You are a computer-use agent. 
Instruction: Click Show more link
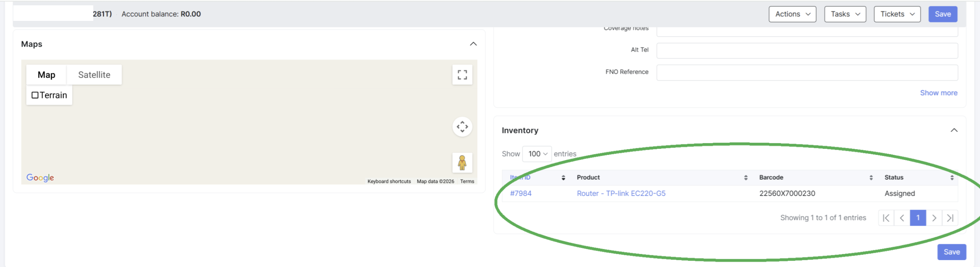click(938, 93)
